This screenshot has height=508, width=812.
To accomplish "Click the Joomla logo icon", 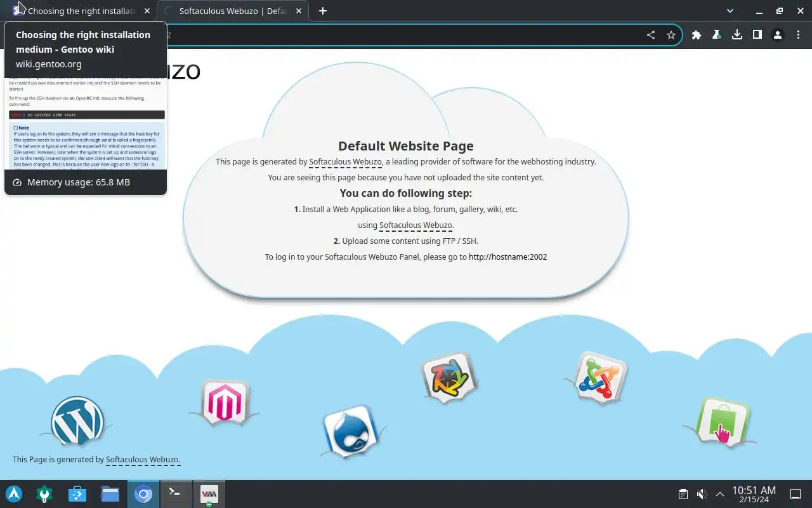I will (x=599, y=378).
